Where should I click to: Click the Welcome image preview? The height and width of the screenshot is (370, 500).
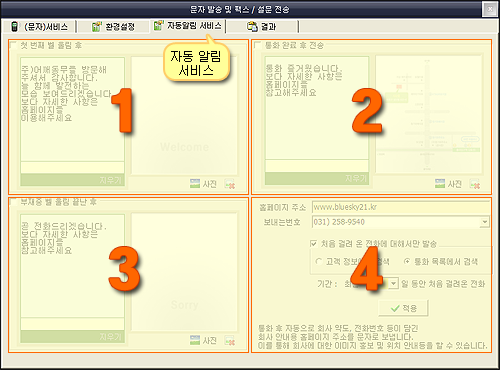tap(184, 115)
